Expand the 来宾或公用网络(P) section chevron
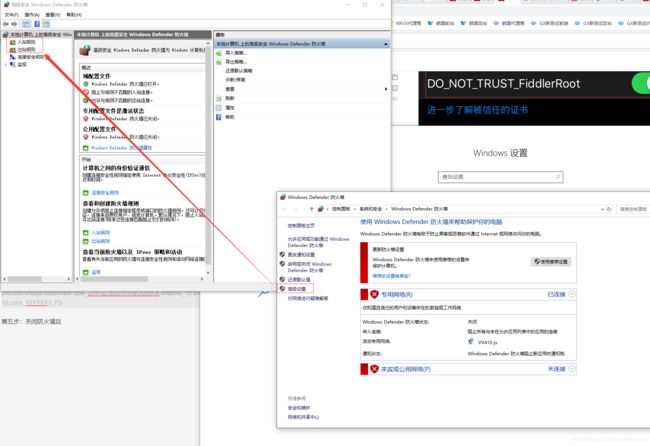This screenshot has width=650, height=446. click(x=572, y=368)
